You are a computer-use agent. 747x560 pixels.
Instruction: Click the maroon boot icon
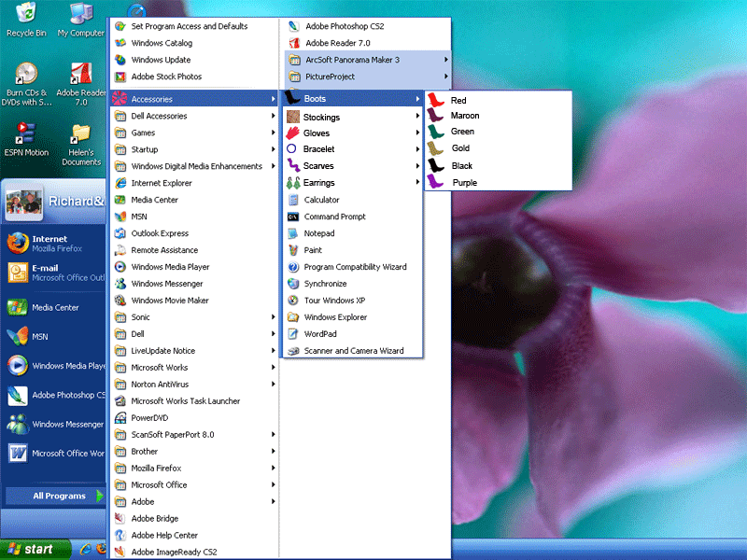tap(435, 115)
